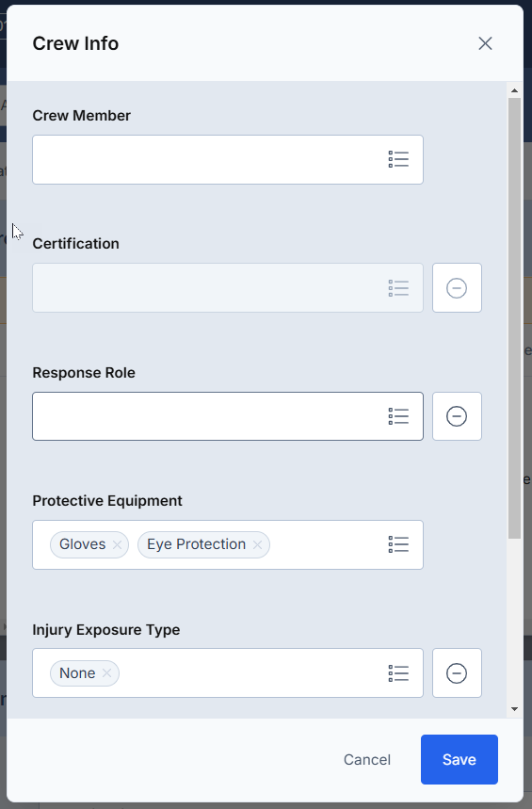Open the Crew Member list icon
This screenshot has height=809, width=532.
[x=398, y=159]
